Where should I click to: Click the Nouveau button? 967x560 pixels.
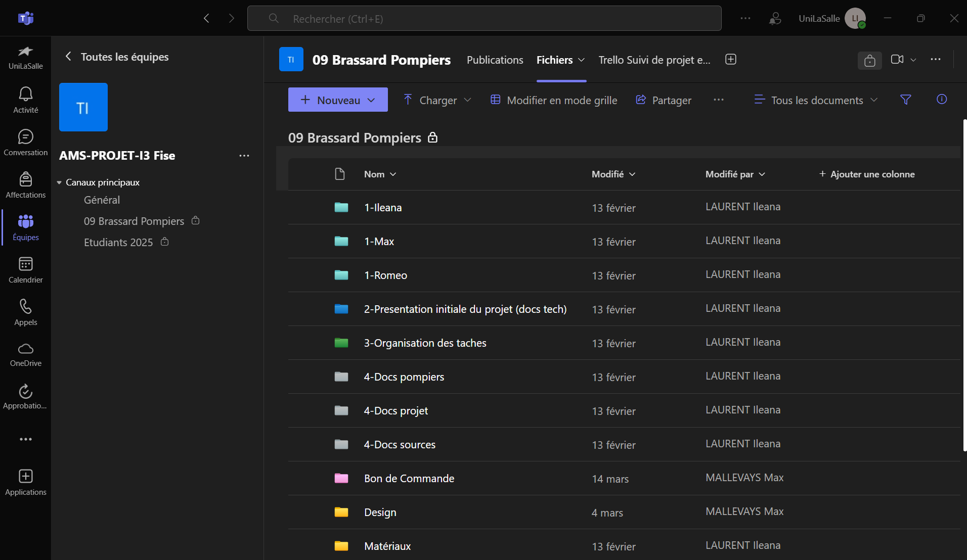click(x=337, y=100)
